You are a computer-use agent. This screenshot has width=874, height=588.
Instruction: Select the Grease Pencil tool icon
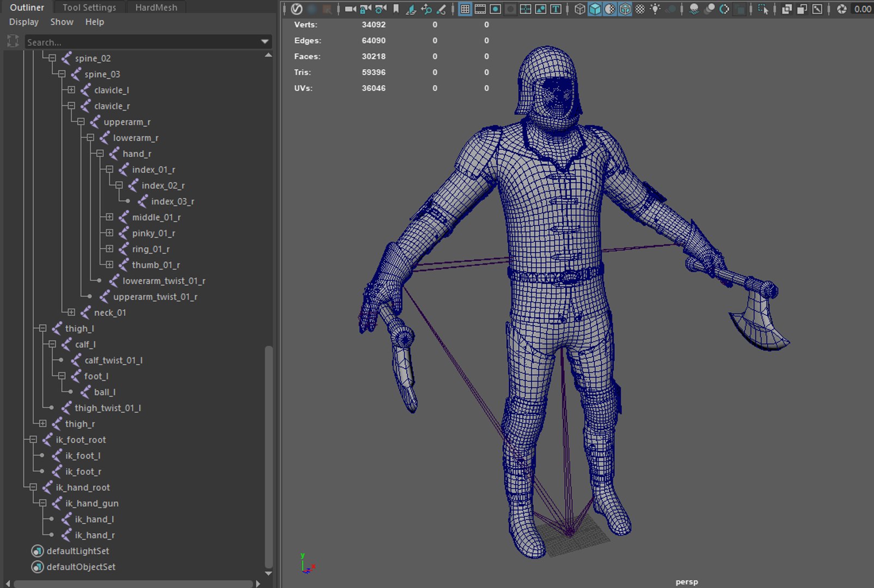(441, 9)
